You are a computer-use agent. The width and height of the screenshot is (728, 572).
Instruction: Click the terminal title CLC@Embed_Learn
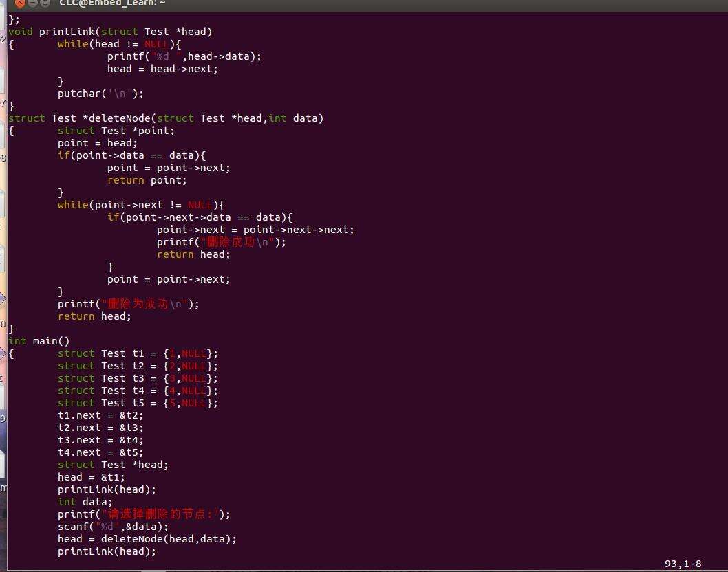coord(112,3)
